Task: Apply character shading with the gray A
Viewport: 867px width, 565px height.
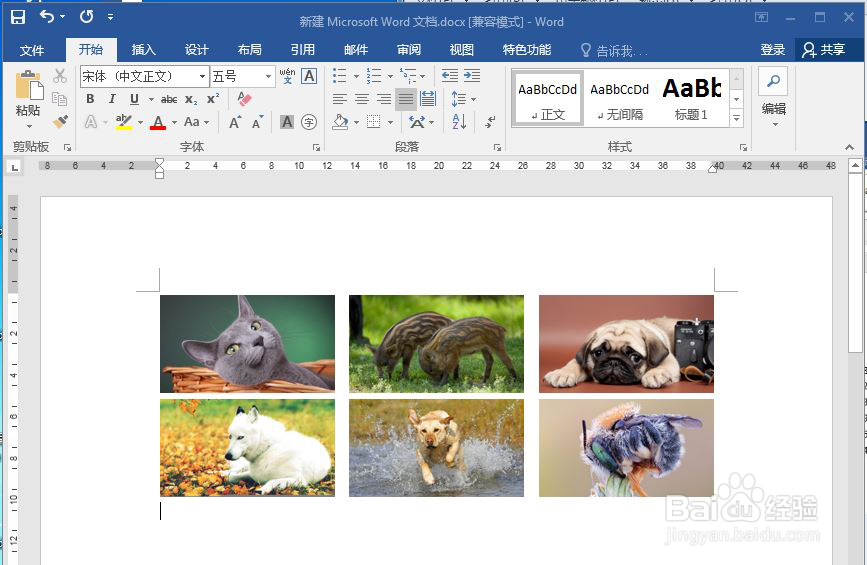Action: pos(286,122)
